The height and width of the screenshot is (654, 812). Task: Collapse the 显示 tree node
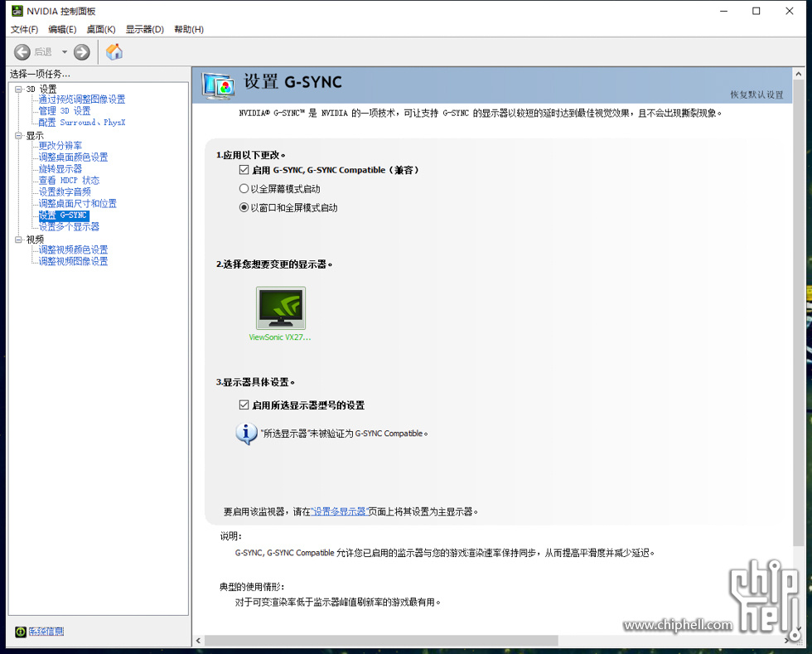[x=18, y=136]
